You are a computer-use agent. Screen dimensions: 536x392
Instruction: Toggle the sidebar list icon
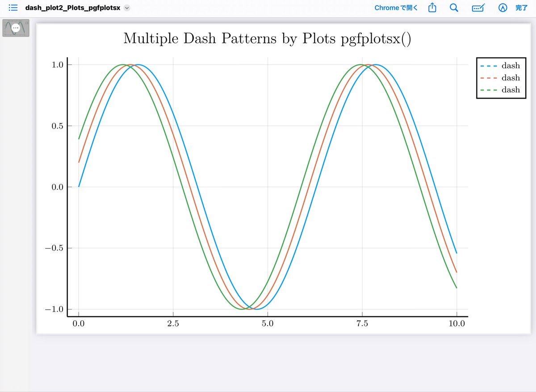(x=13, y=8)
